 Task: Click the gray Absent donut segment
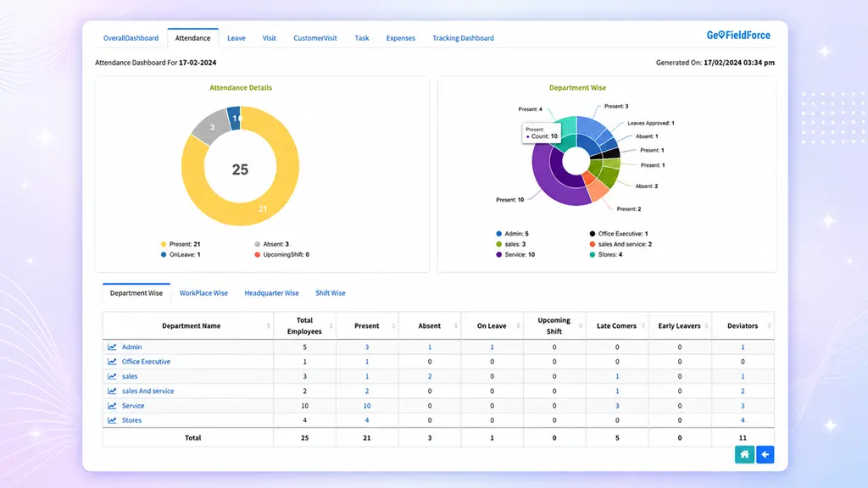(x=212, y=127)
